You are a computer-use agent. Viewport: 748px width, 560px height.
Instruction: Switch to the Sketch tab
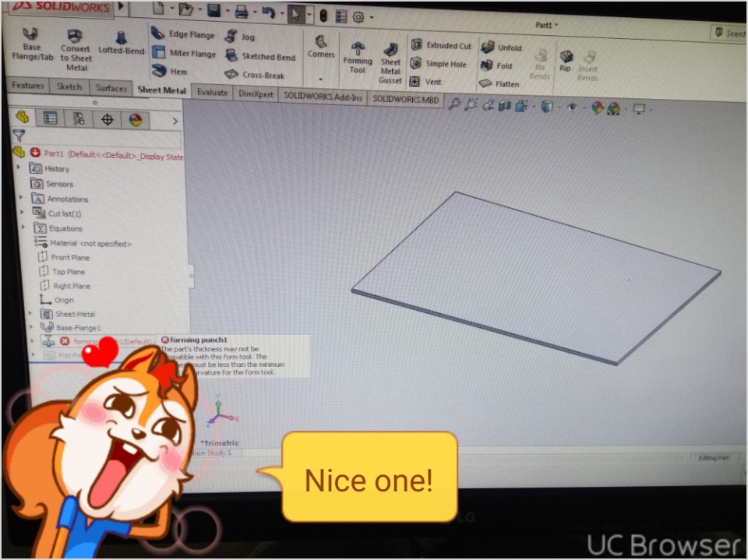69,86
